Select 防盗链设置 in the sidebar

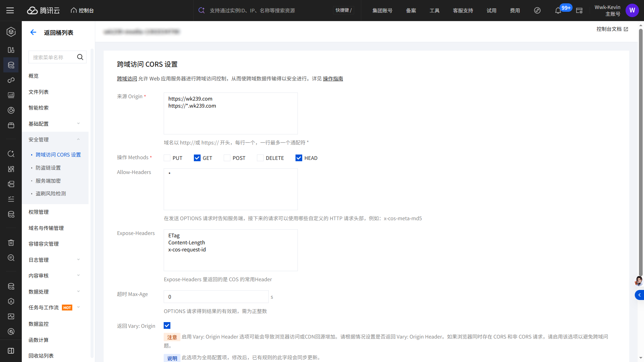[48, 168]
